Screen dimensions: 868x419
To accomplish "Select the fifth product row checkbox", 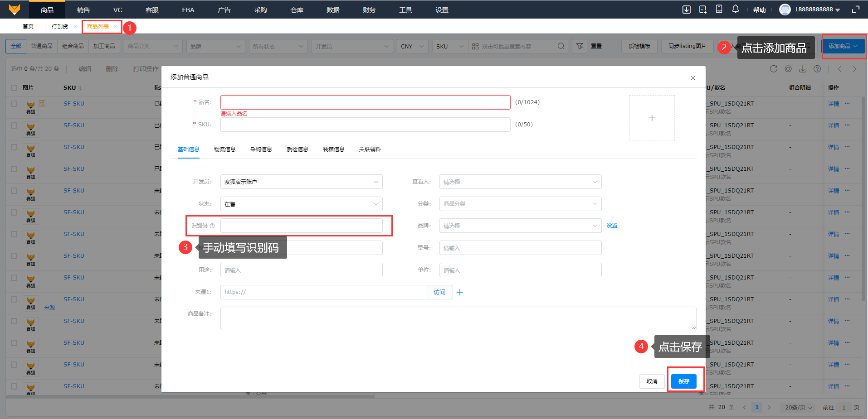I will tap(14, 191).
